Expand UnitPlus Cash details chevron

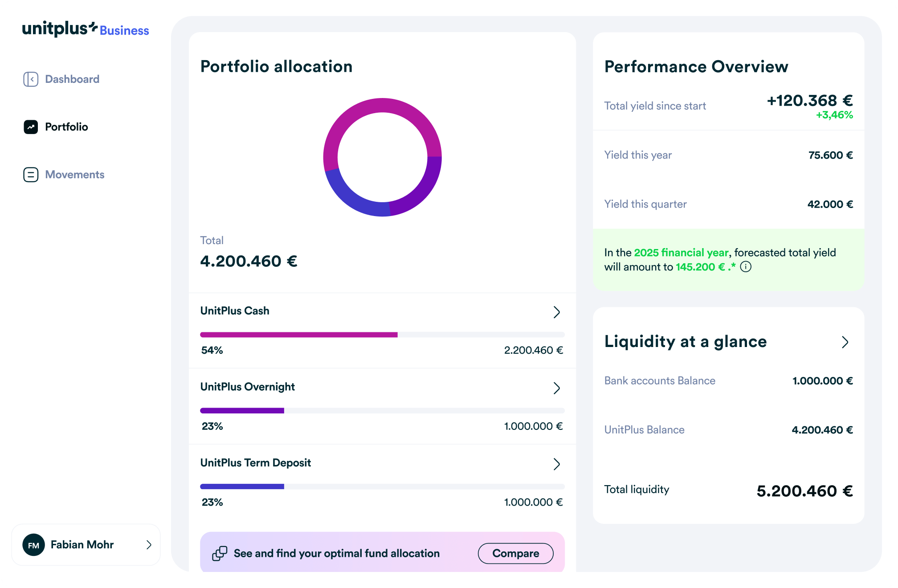(x=556, y=312)
